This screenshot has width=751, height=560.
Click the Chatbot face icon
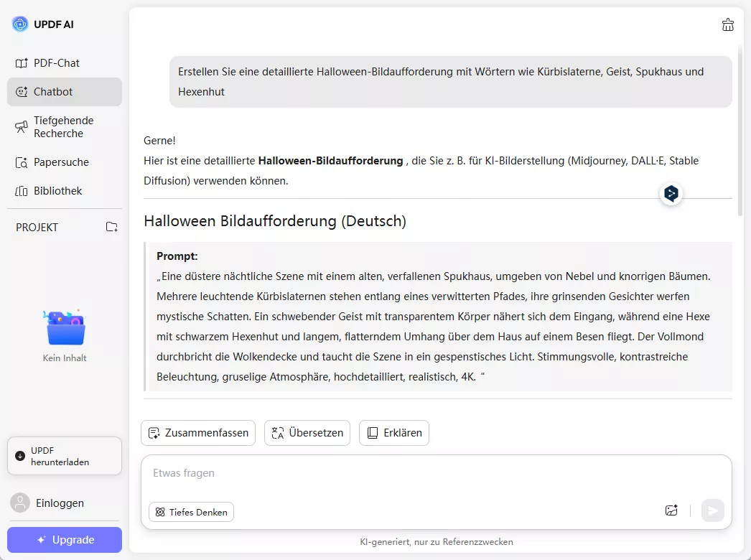coord(21,92)
